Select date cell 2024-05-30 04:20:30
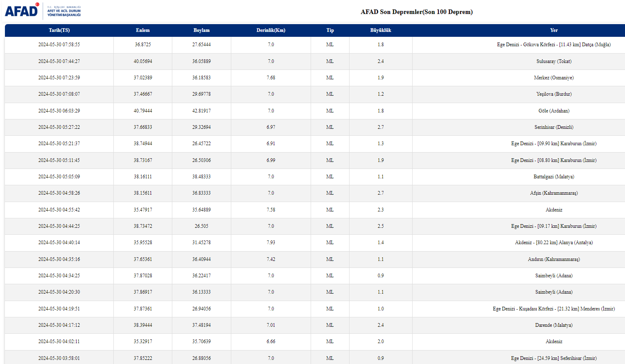625x364 pixels. point(59,292)
